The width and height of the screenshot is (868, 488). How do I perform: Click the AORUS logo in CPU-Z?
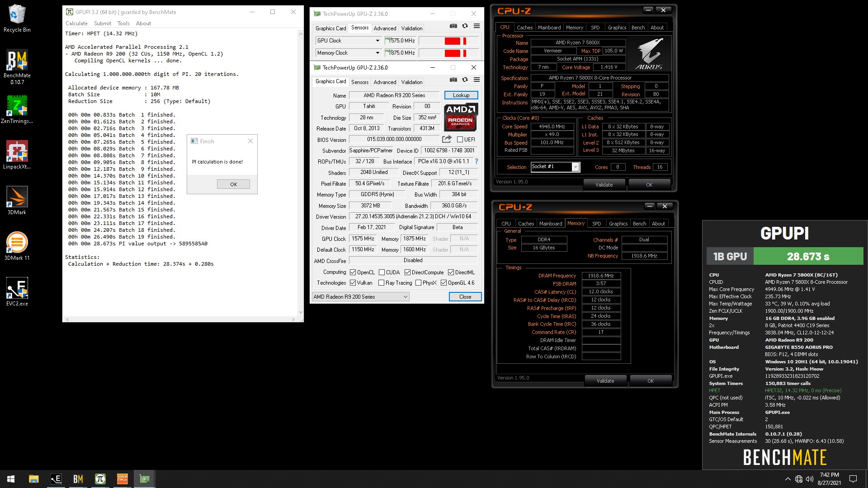click(649, 54)
